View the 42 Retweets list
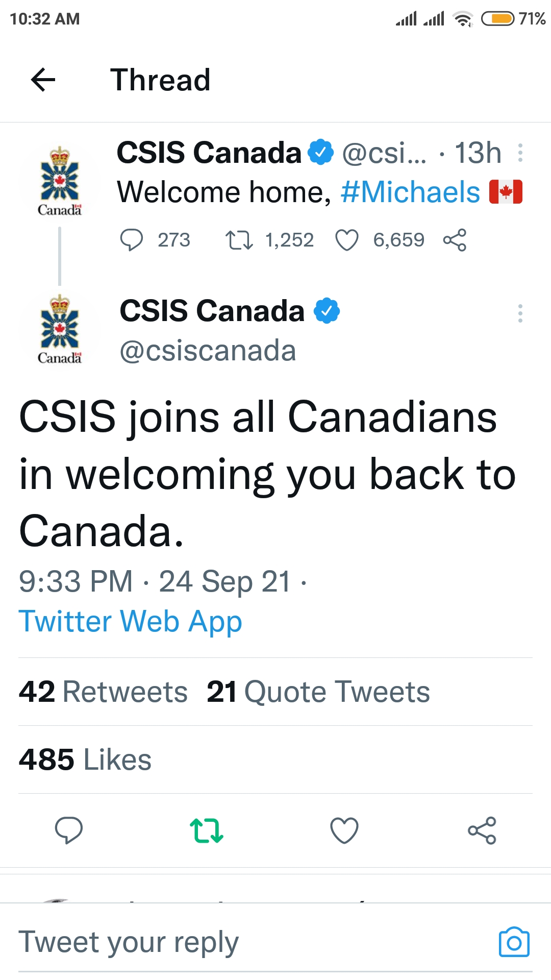Screen dimensions: 551x980 pos(104,692)
